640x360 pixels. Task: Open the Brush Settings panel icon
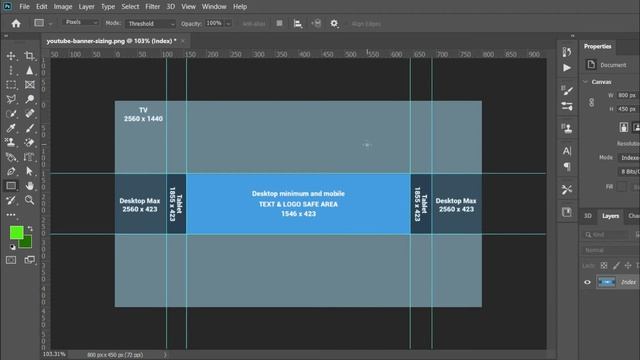click(567, 90)
